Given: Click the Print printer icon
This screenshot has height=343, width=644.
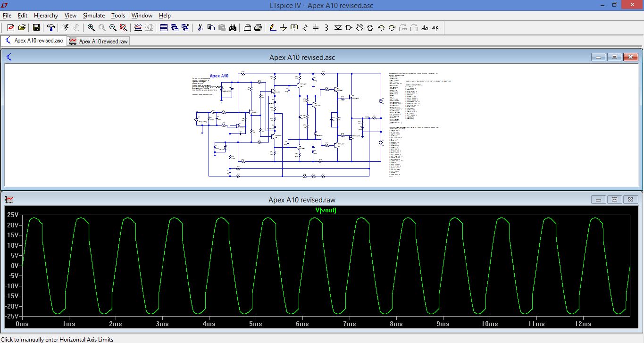Looking at the screenshot, I should pyautogui.click(x=258, y=28).
